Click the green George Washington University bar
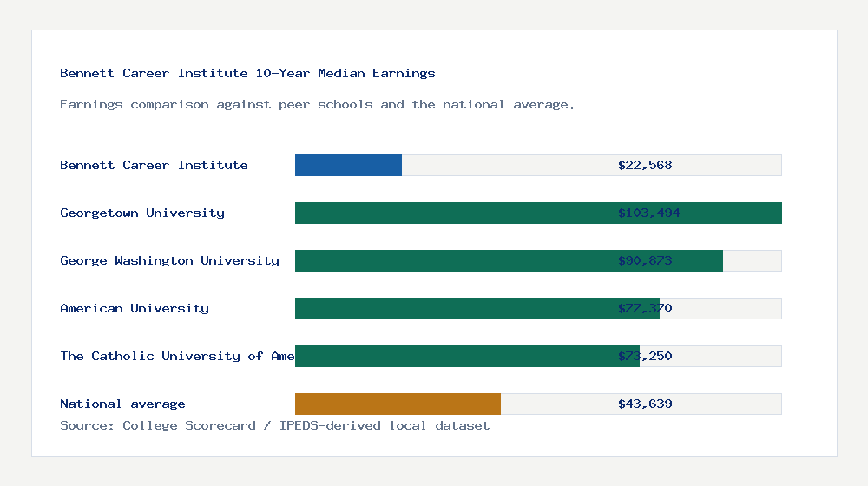This screenshot has height=486, width=868. [x=509, y=260]
